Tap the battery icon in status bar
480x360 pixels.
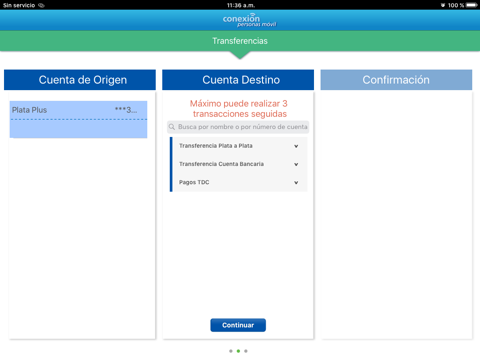472,5
